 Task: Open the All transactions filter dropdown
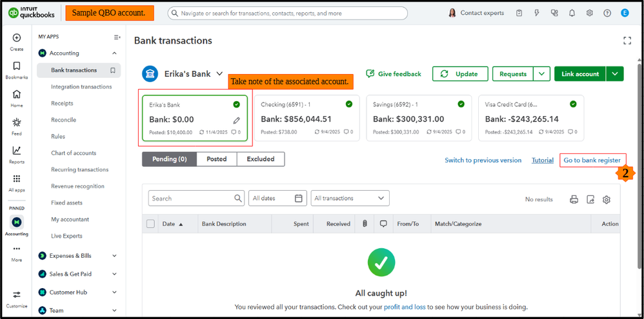(x=350, y=198)
